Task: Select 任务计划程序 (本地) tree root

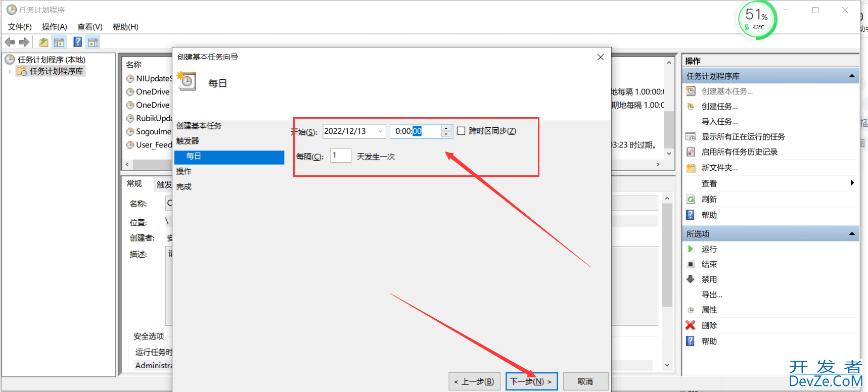Action: click(52, 60)
